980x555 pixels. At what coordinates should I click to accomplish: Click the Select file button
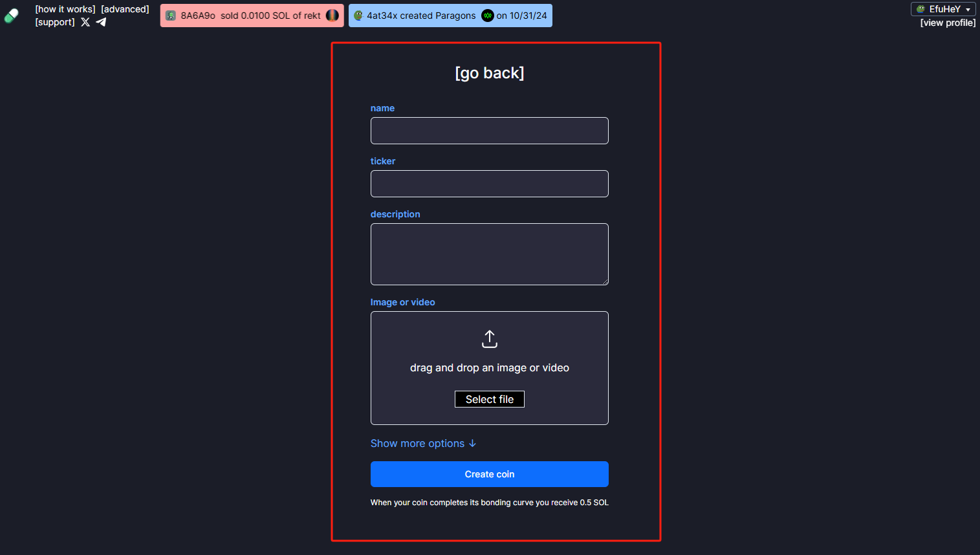pyautogui.click(x=490, y=399)
